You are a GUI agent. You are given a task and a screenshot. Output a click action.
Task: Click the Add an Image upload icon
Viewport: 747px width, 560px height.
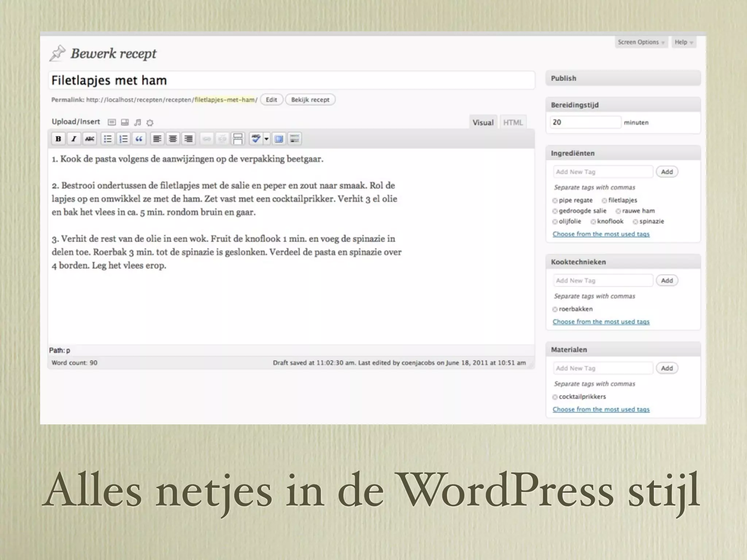click(x=112, y=122)
